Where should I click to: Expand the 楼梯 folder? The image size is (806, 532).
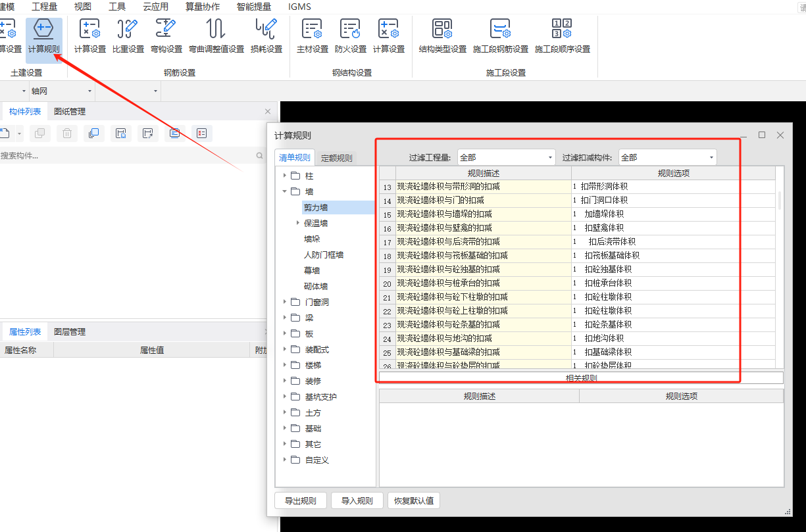(x=285, y=365)
